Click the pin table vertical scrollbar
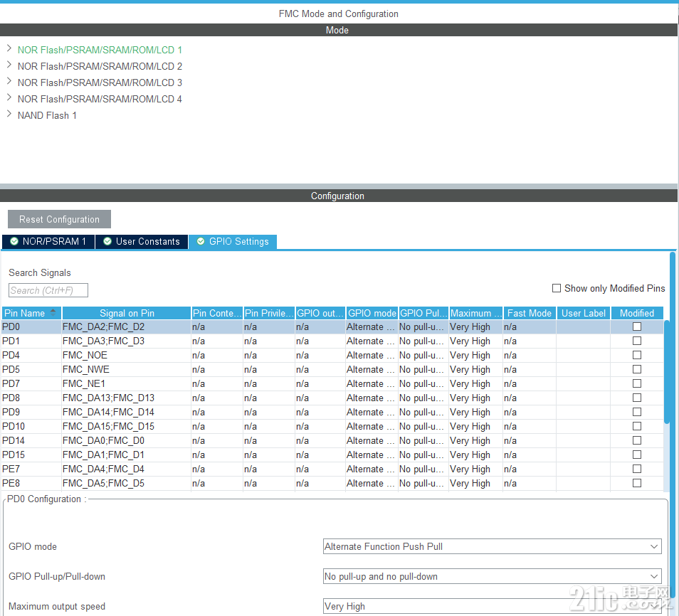The width and height of the screenshot is (679, 616). (x=666, y=372)
